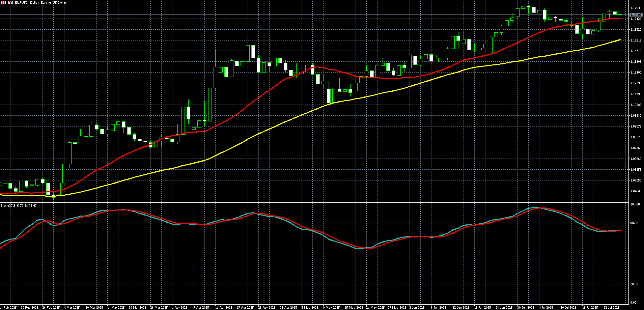The image size is (644, 310).
Task: Click the 18 Jun 2025 date label
Action: (483, 308)
